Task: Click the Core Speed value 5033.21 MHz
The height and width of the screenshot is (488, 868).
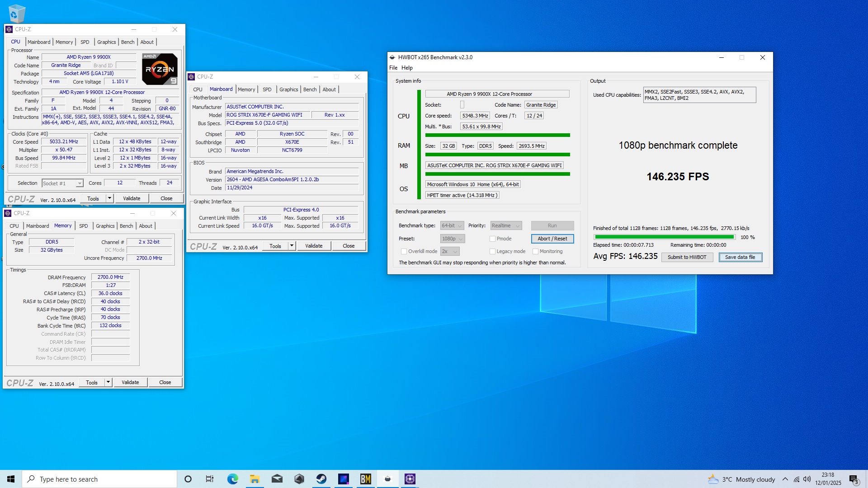Action: (64, 141)
